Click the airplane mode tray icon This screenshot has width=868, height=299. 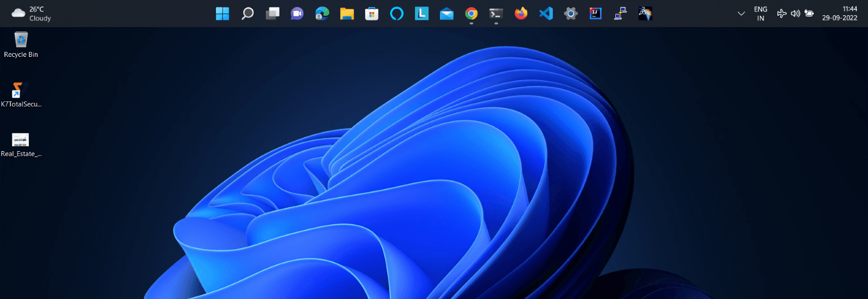coord(782,14)
